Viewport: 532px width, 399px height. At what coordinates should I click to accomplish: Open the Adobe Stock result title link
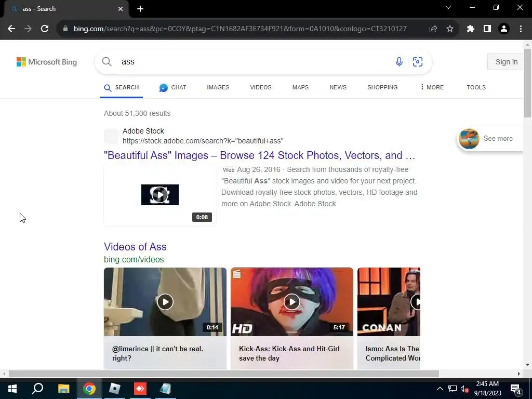pos(260,155)
